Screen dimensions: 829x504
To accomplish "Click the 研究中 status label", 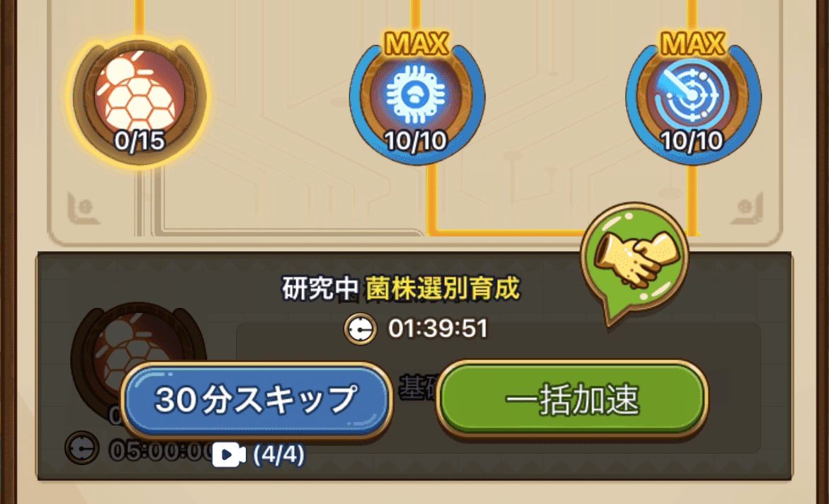I will coord(320,288).
